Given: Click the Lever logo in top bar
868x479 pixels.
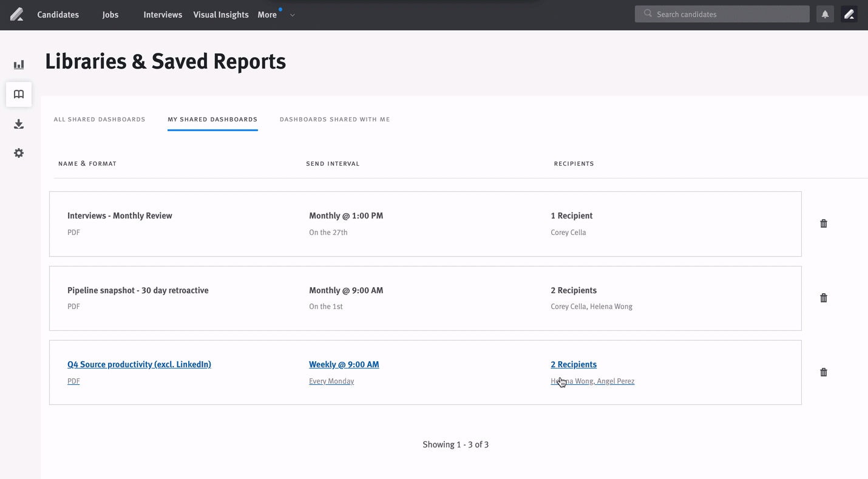Looking at the screenshot, I should 16,14.
